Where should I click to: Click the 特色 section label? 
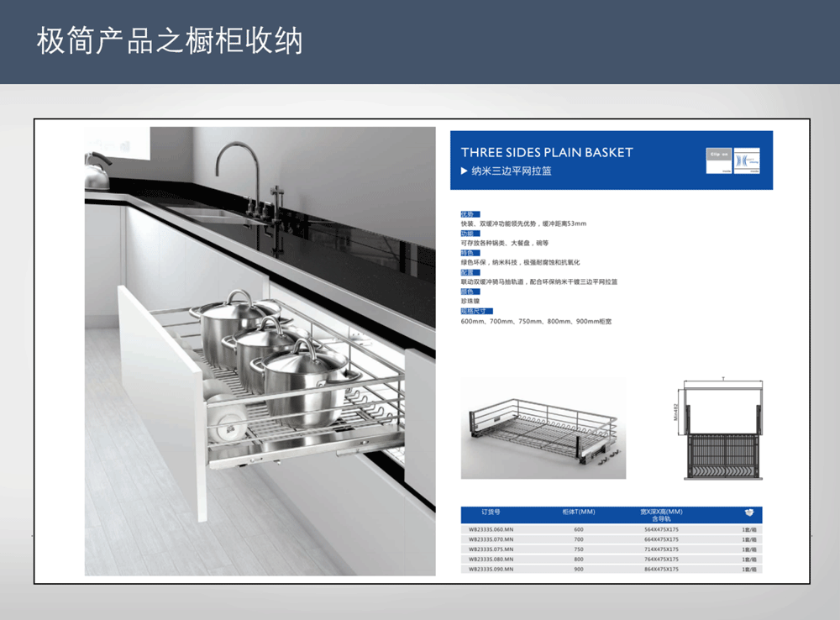pyautogui.click(x=470, y=253)
